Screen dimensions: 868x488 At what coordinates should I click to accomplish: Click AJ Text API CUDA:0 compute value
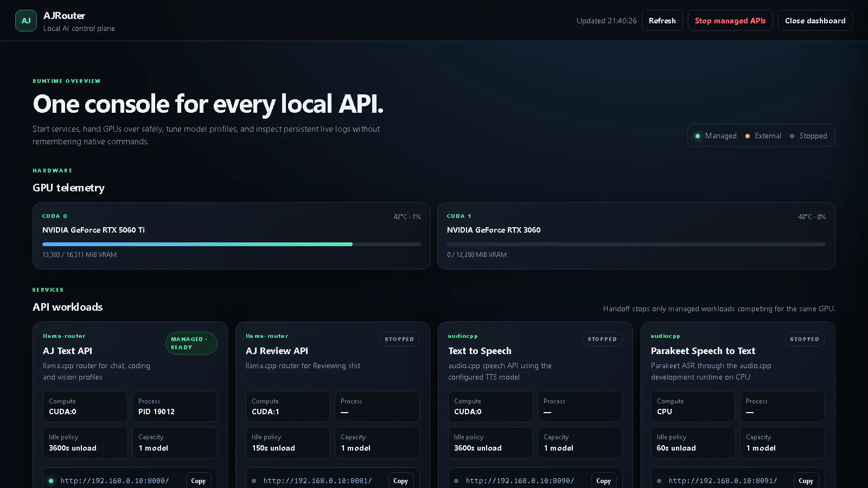tap(63, 412)
